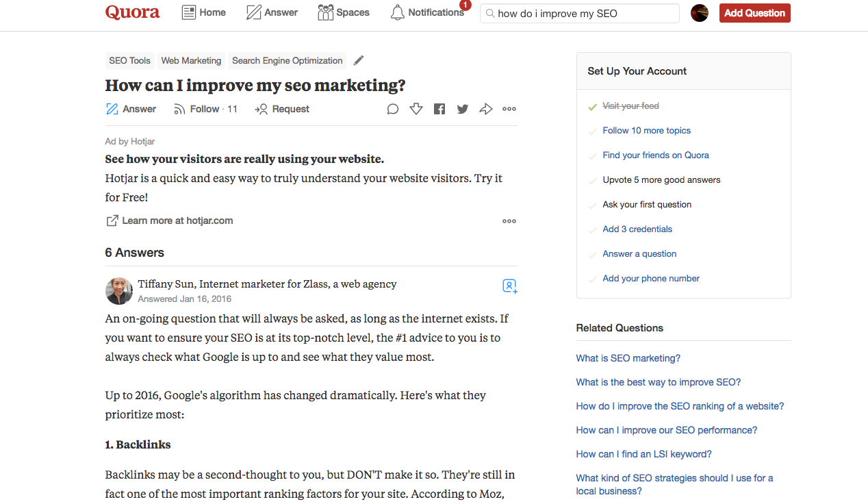Click the share arrow icon below the question
Screen dimensions: 868x504
(x=485, y=108)
